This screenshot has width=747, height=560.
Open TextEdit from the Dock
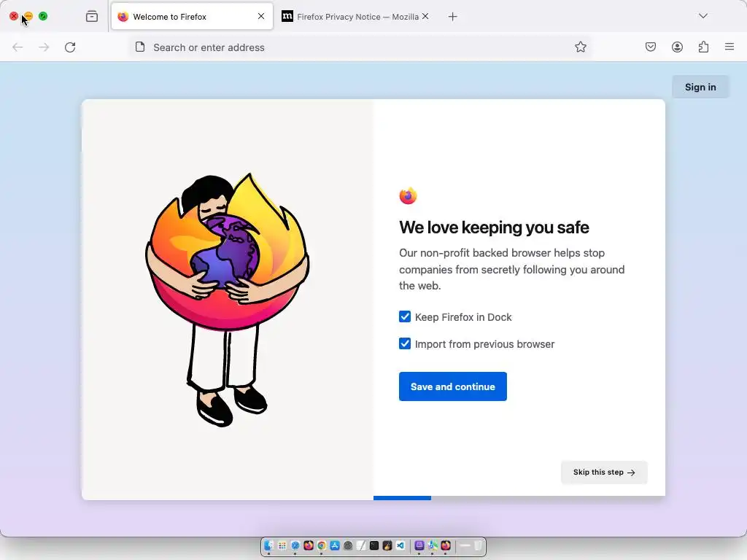[361, 545]
